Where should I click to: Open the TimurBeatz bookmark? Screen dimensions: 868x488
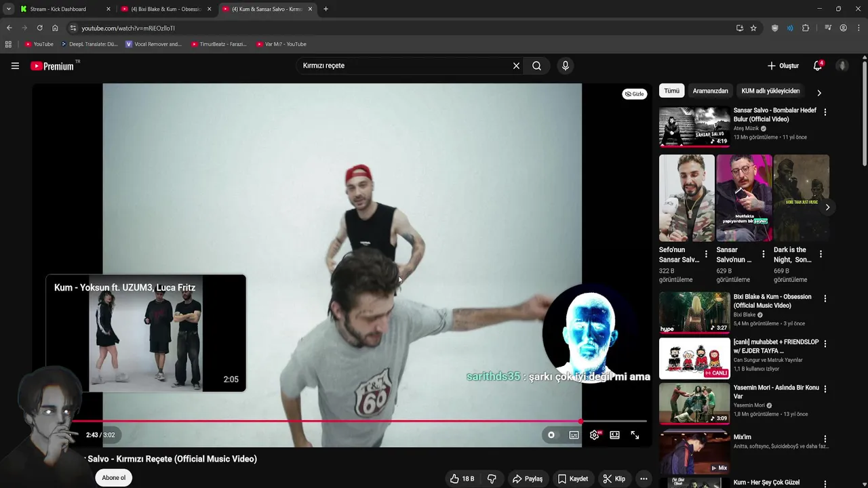coord(219,44)
